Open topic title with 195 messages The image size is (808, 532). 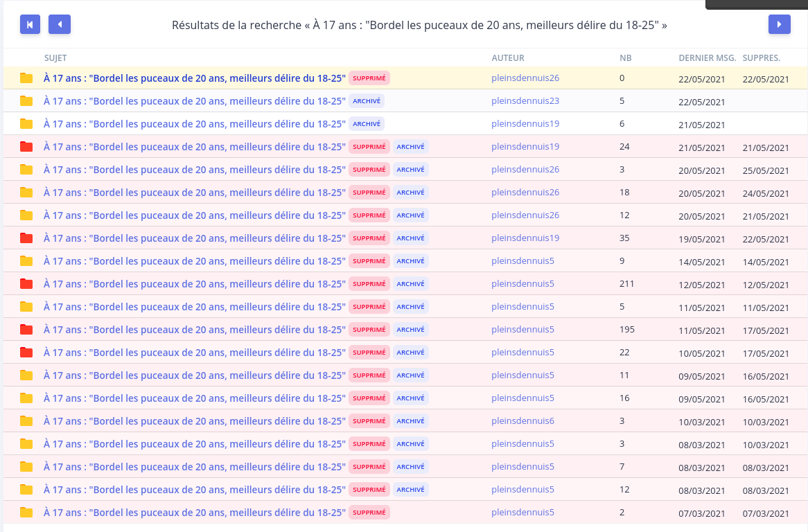194,330
